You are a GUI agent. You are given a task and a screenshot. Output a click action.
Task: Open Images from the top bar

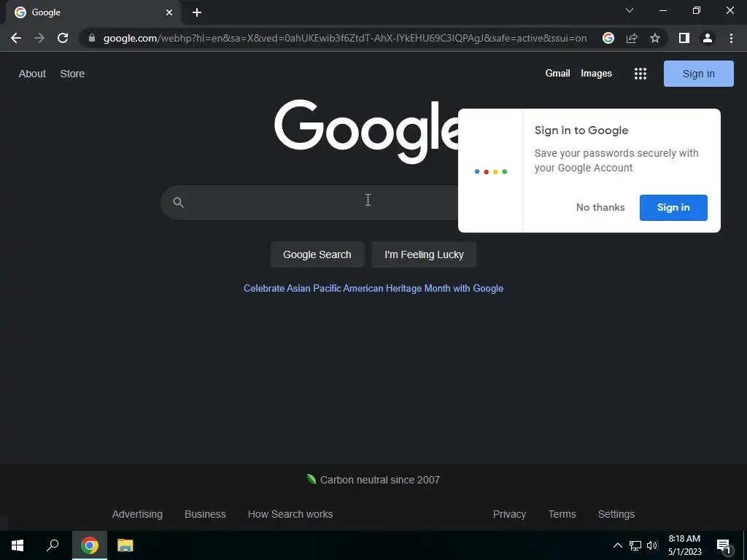tap(596, 74)
